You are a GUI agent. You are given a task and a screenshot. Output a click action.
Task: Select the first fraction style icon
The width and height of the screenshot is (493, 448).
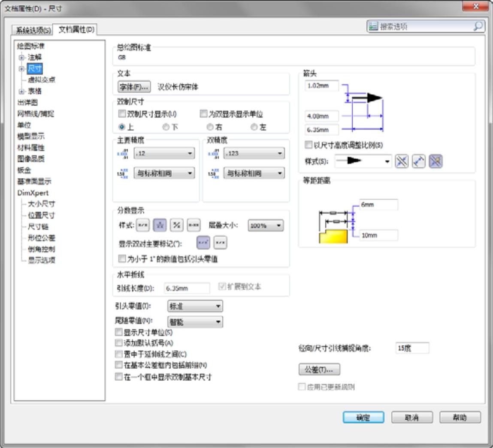(143, 225)
